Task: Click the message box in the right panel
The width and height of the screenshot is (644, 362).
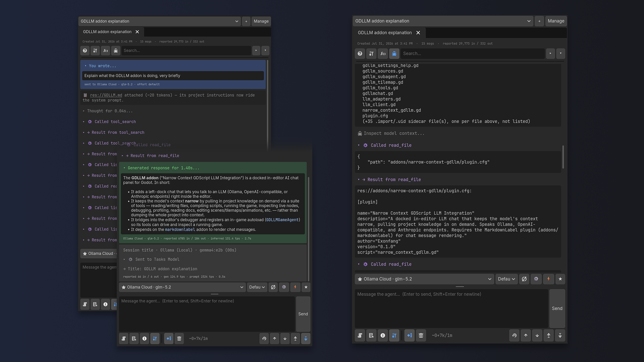Action: (x=451, y=308)
